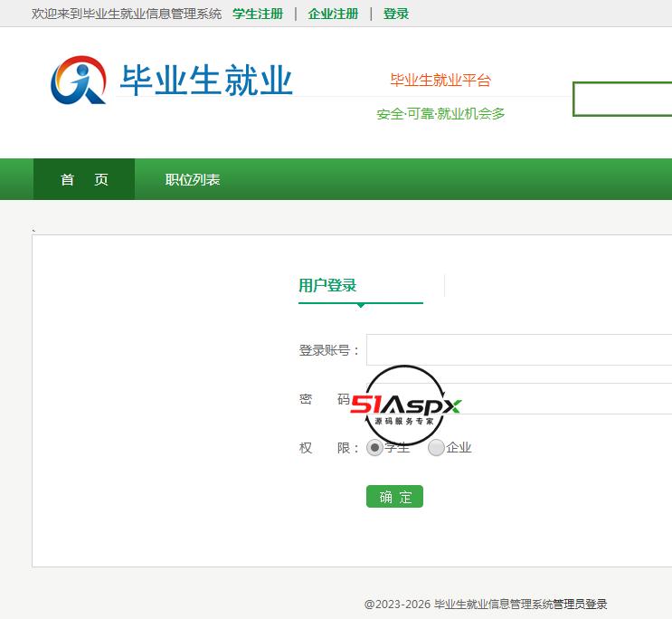
Task: Click the search box in the header
Action: (622, 99)
